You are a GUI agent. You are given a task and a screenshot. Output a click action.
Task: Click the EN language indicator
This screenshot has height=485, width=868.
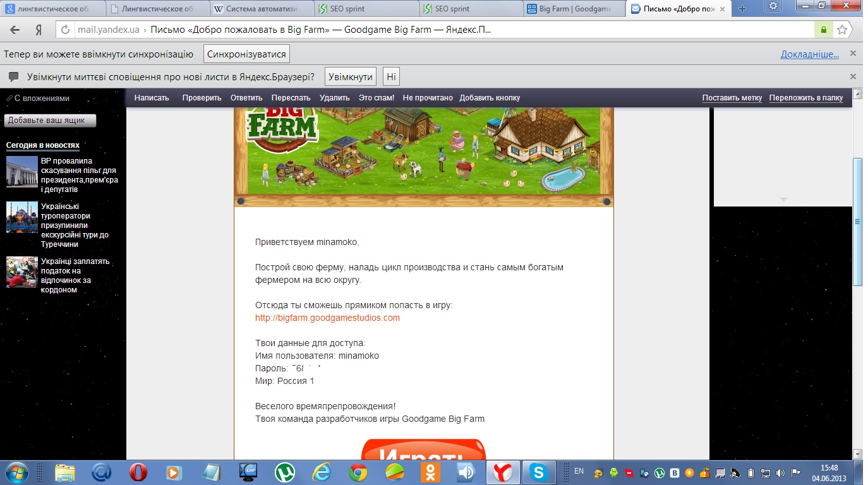(x=579, y=471)
